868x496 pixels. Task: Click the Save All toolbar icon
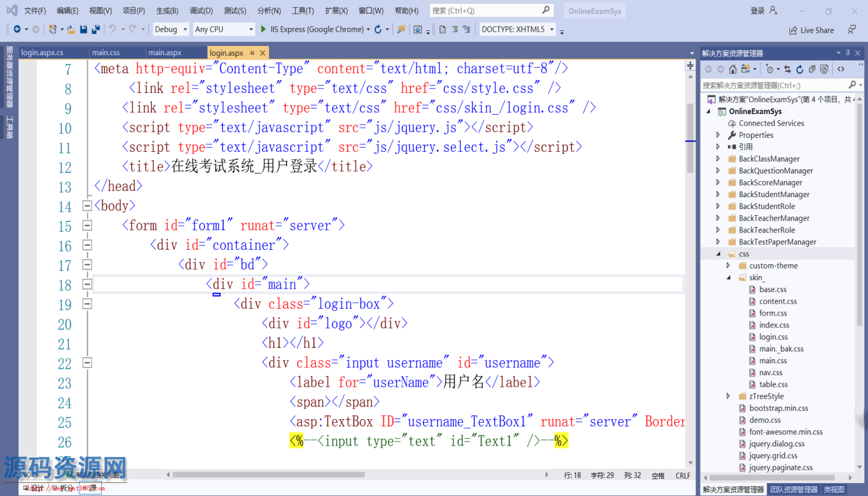pos(96,29)
